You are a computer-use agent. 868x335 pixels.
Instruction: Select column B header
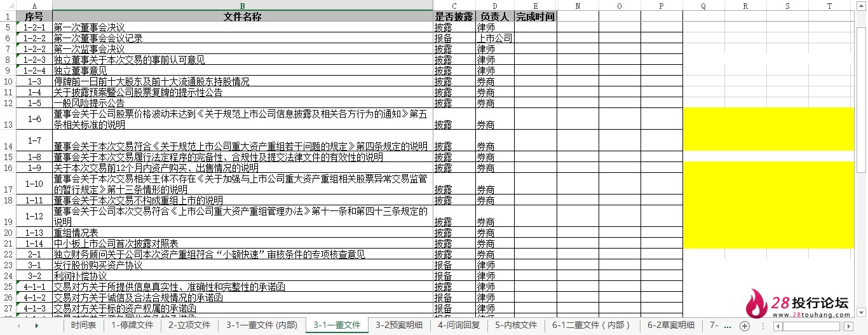click(243, 6)
